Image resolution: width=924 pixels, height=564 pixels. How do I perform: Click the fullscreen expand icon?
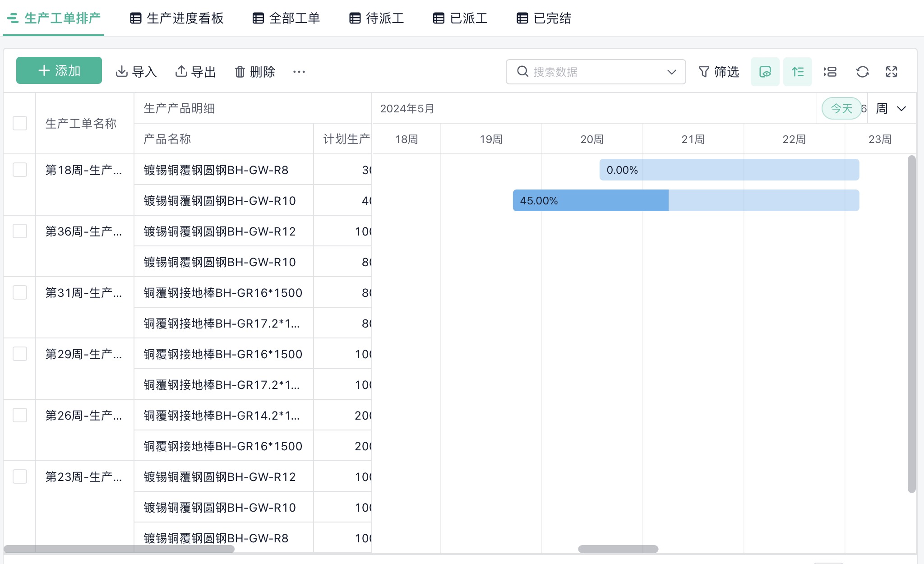[x=891, y=72]
